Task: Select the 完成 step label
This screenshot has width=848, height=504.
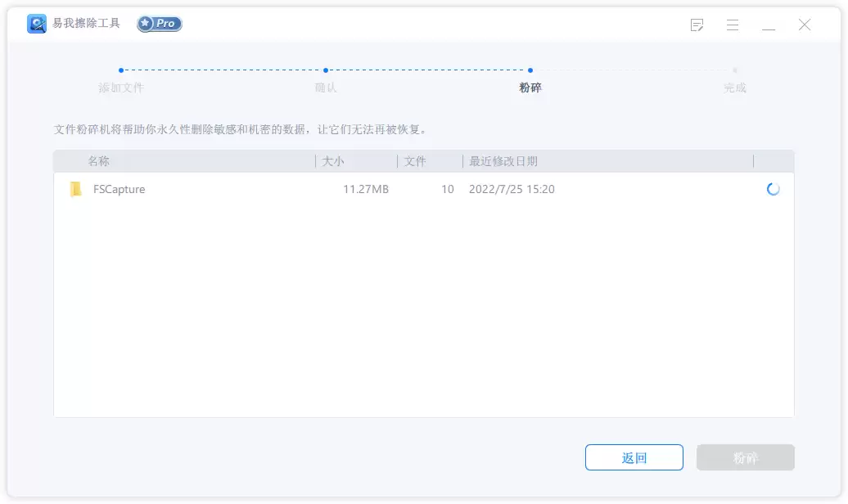Action: (735, 88)
